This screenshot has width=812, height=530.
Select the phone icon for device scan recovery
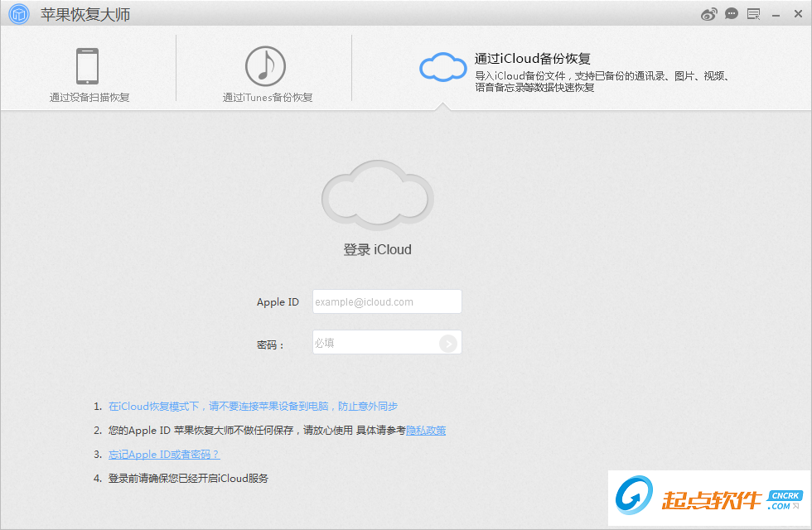(88, 65)
